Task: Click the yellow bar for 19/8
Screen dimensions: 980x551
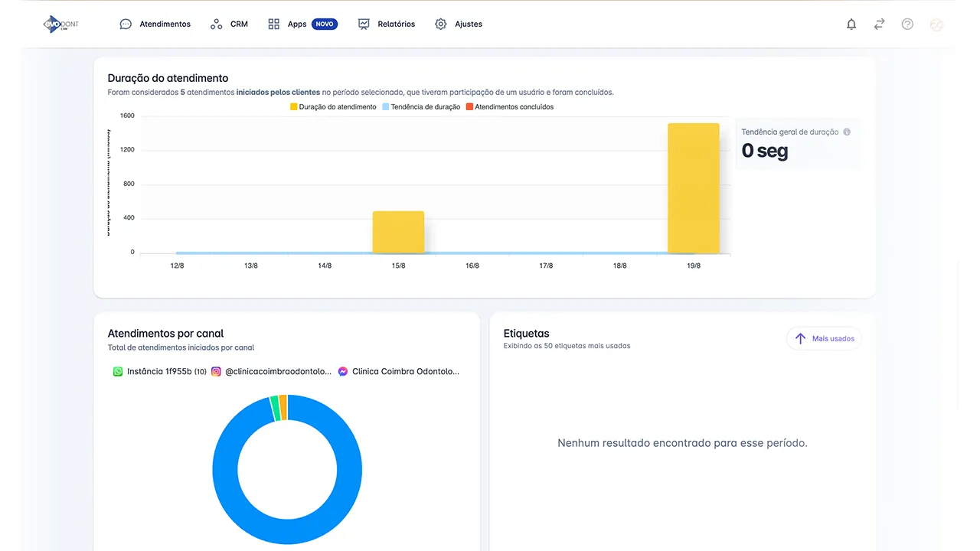Action: [x=693, y=187]
